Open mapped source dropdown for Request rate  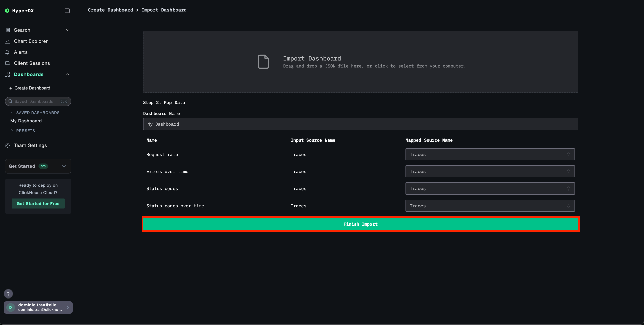490,154
